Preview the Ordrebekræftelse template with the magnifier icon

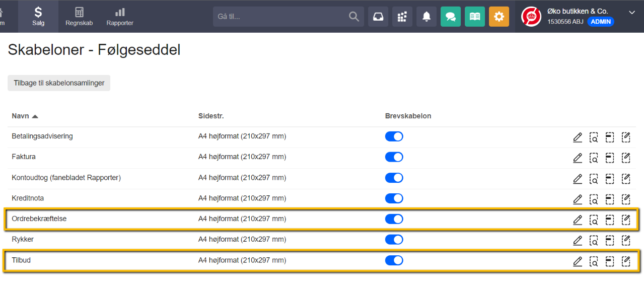pos(594,220)
